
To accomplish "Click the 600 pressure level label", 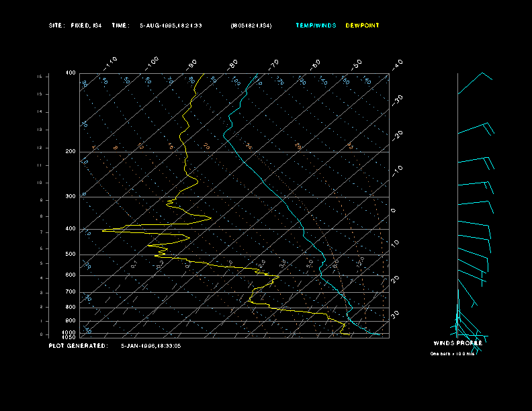I will (x=71, y=275).
